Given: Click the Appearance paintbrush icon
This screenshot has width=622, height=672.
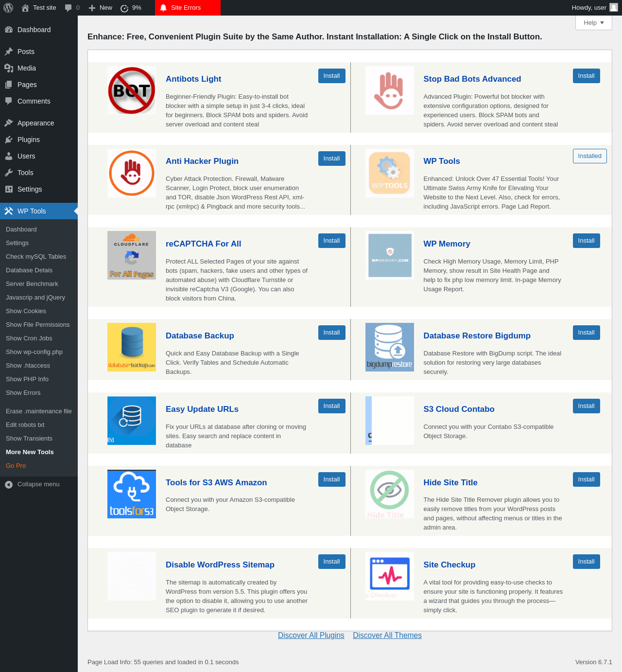Looking at the screenshot, I should point(9,123).
